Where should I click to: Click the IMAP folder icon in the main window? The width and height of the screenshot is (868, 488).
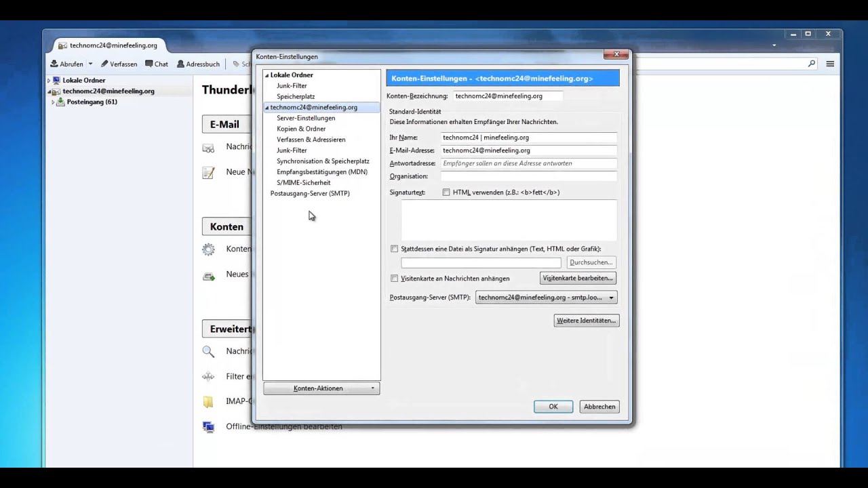point(209,401)
